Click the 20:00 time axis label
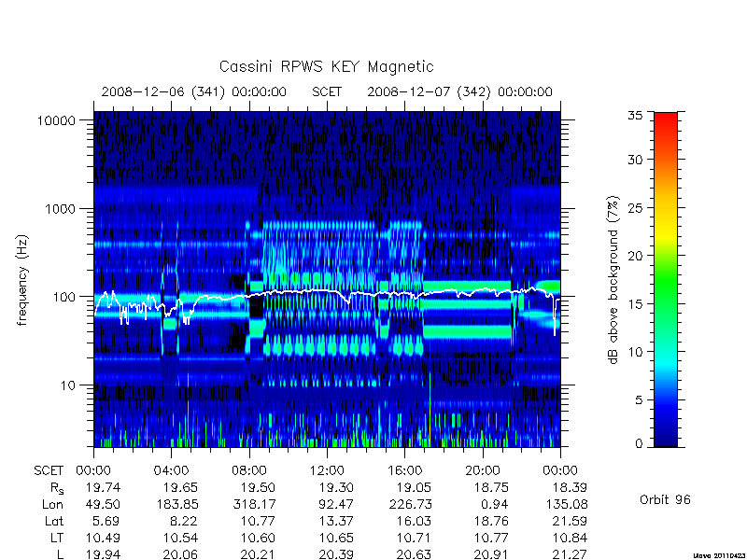Image resolution: width=747 pixels, height=560 pixels. click(483, 471)
